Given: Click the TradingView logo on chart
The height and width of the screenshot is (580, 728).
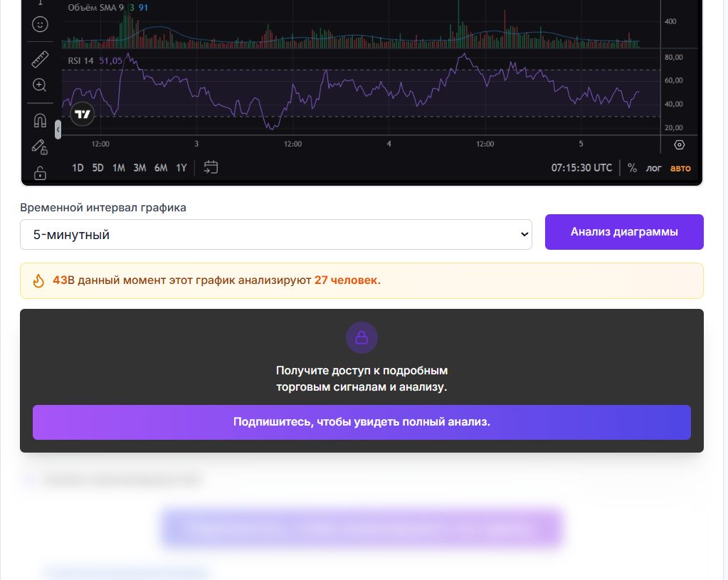Looking at the screenshot, I should (x=83, y=114).
